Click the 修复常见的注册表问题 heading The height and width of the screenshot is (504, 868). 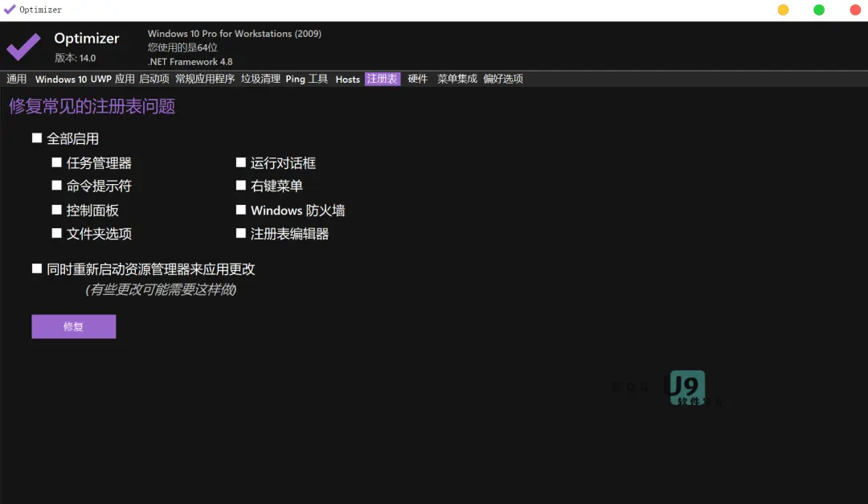92,106
